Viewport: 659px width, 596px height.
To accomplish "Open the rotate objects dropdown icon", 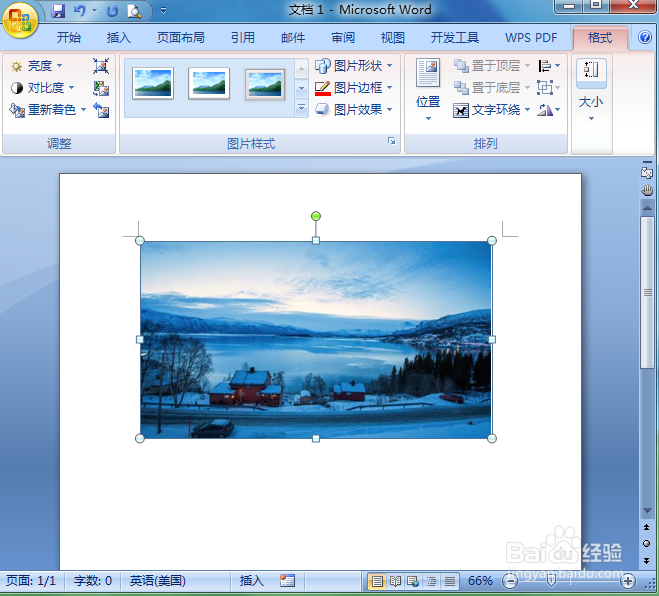I will 549,110.
